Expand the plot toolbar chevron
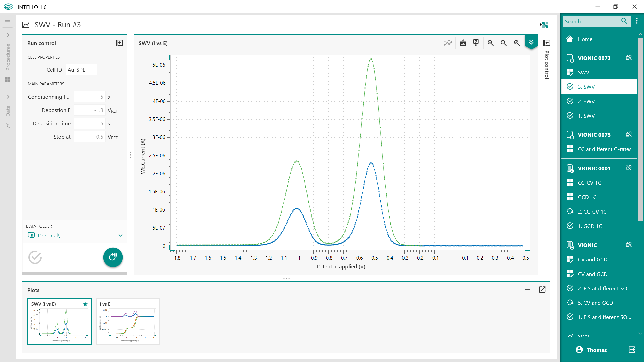644x362 pixels. tap(531, 42)
